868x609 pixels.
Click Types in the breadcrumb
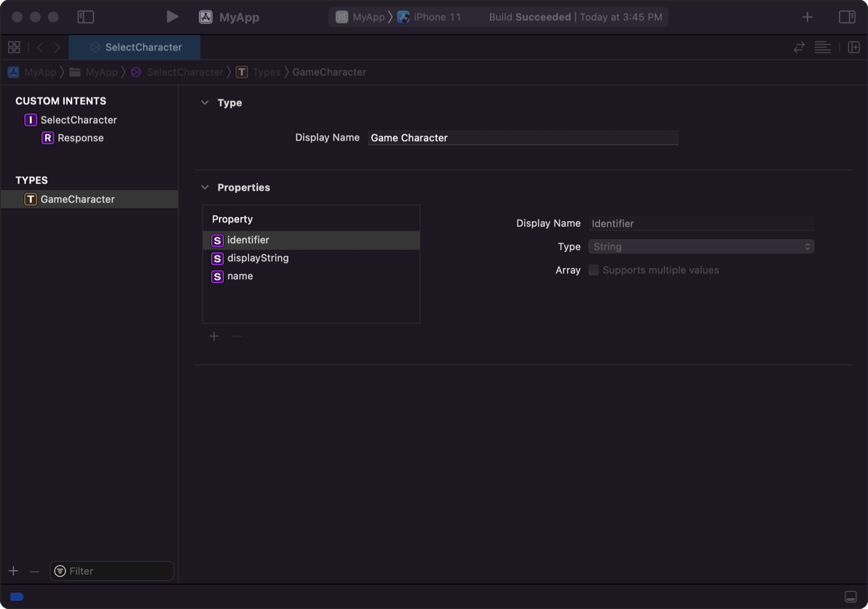(x=259, y=72)
